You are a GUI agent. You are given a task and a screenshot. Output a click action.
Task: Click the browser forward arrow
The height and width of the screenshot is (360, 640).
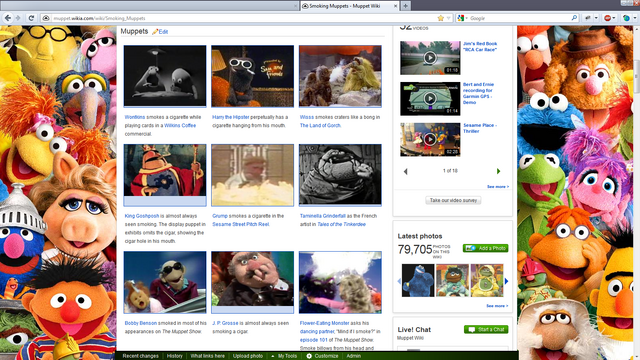pyautogui.click(x=18, y=18)
